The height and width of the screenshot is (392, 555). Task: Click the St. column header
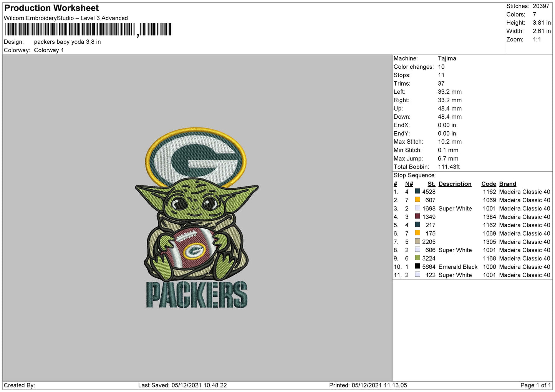(x=431, y=184)
